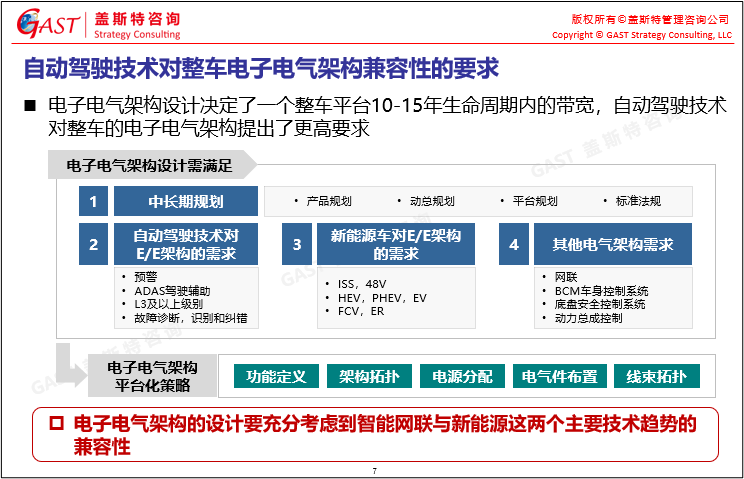Screen dimensions: 744x479
Task: Select the 线束拓扑 teal box
Action: pos(656,376)
